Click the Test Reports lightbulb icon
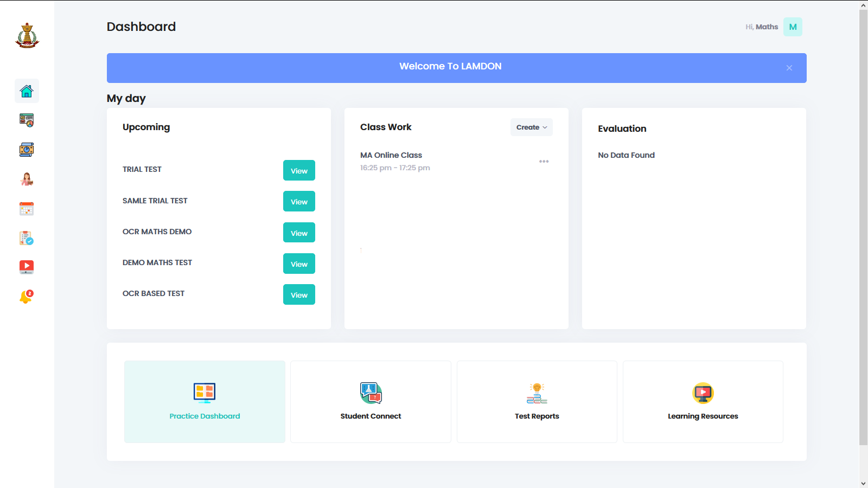This screenshot has height=488, width=868. tap(537, 393)
